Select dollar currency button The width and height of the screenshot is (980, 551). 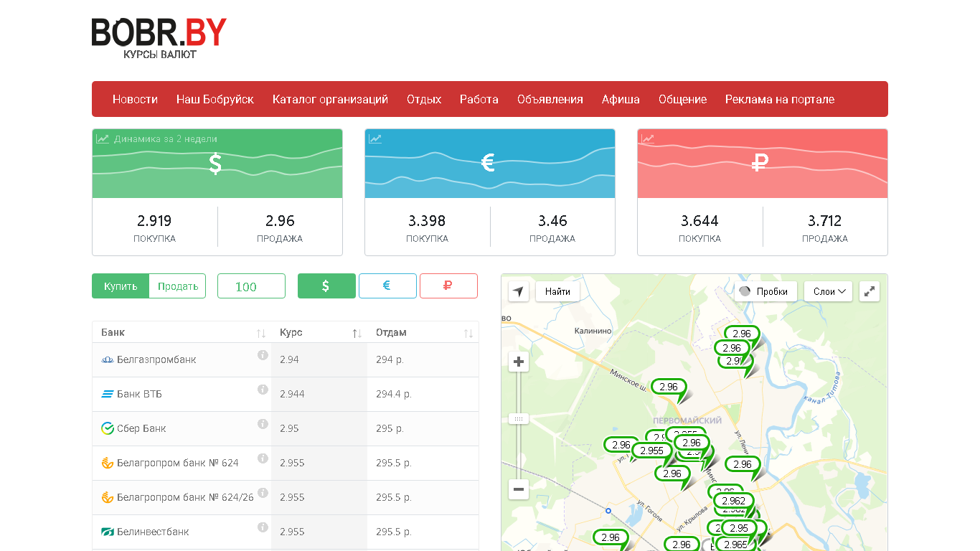tap(326, 286)
